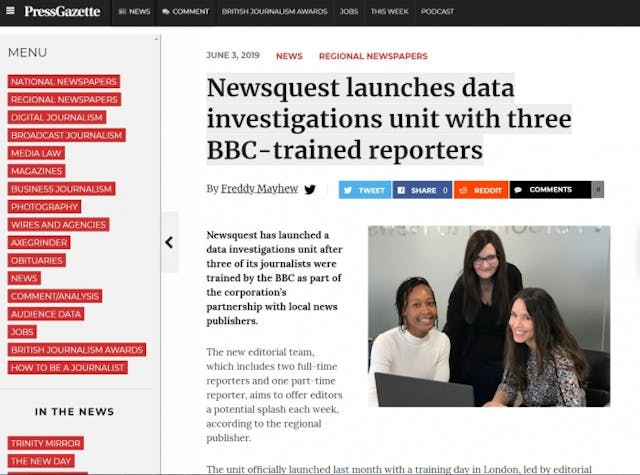Screen dimensions: 640x475
Task: Share article via Tweet button
Action: point(365,189)
